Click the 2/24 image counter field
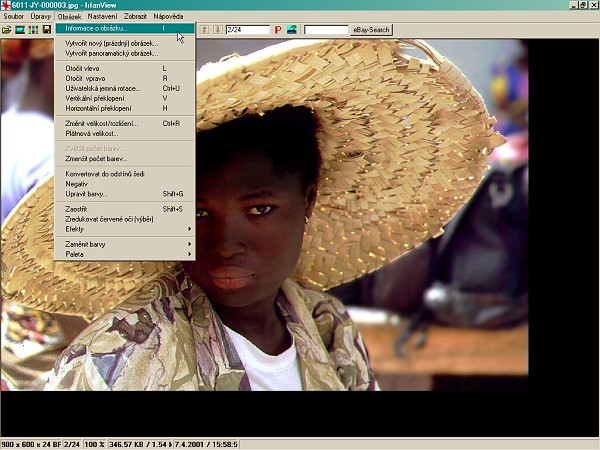Screen dimensions: 600x450 pyautogui.click(x=247, y=30)
